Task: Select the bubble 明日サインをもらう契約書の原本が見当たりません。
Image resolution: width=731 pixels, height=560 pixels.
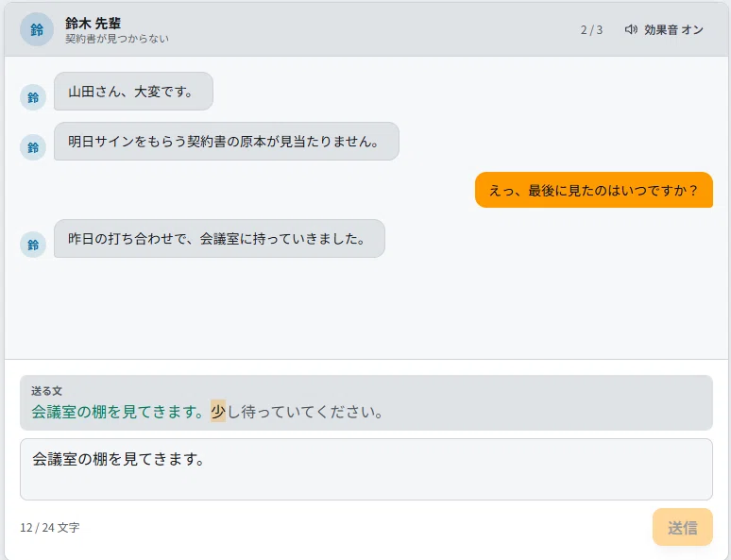Action: pyautogui.click(x=227, y=142)
